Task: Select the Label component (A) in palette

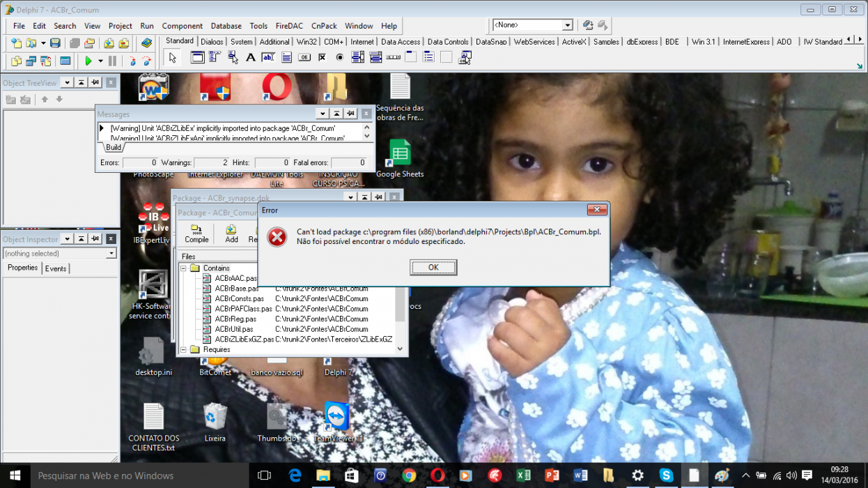Action: (251, 57)
